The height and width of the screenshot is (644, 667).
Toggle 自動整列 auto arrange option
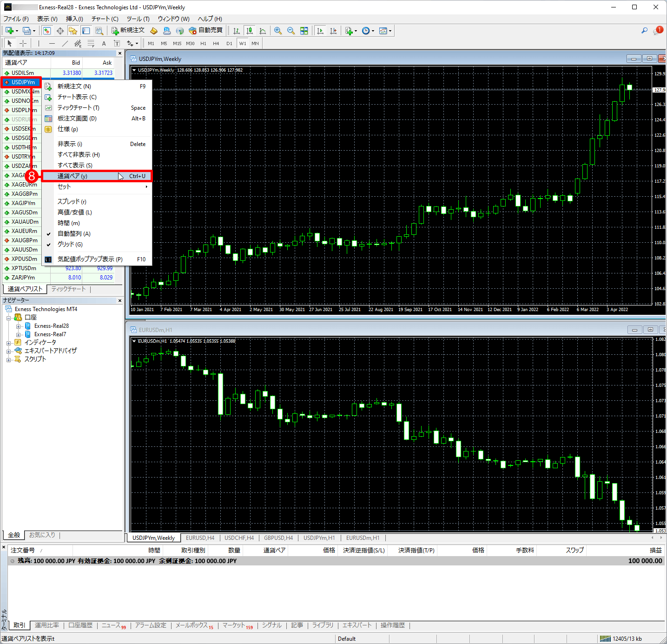click(97, 234)
